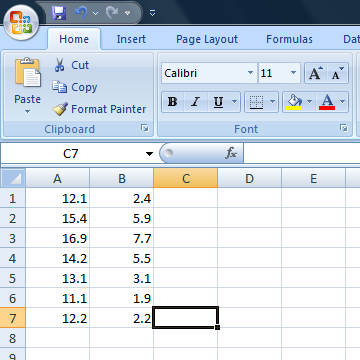Screen dimensions: 360x360
Task: Open the Formulas tab
Action: click(289, 39)
